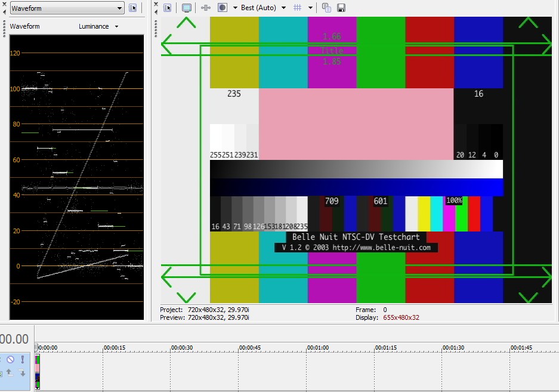Screen dimensions: 559x392
Task: Open the video output FX
Action: pos(206,8)
